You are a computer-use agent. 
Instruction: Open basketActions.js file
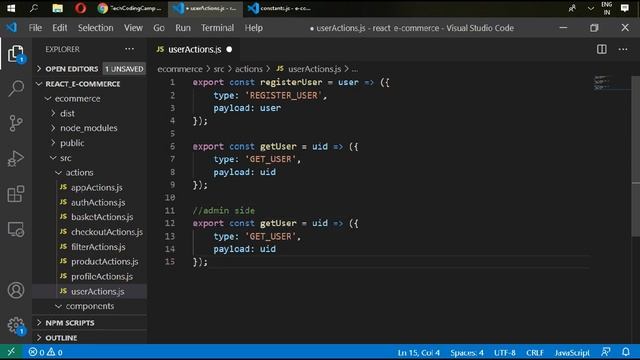pyautogui.click(x=102, y=217)
